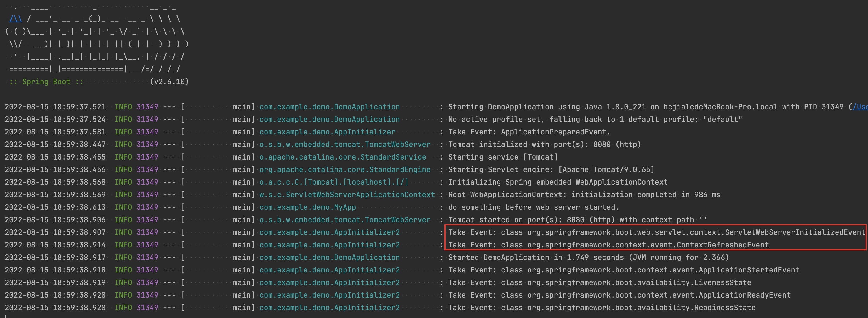Click the LivenessState event log message

599,283
